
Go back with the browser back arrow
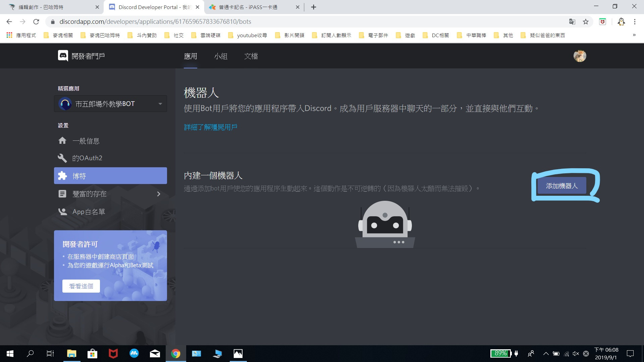(9, 21)
